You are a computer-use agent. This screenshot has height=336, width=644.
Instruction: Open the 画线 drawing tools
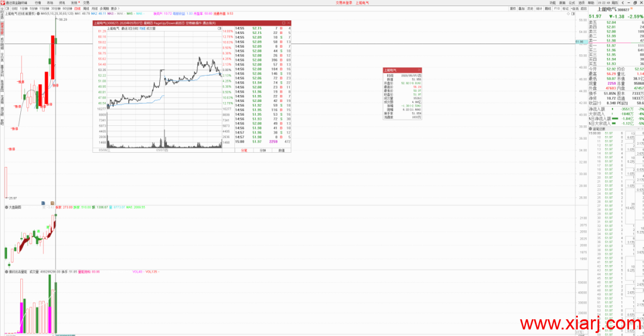[548, 8]
